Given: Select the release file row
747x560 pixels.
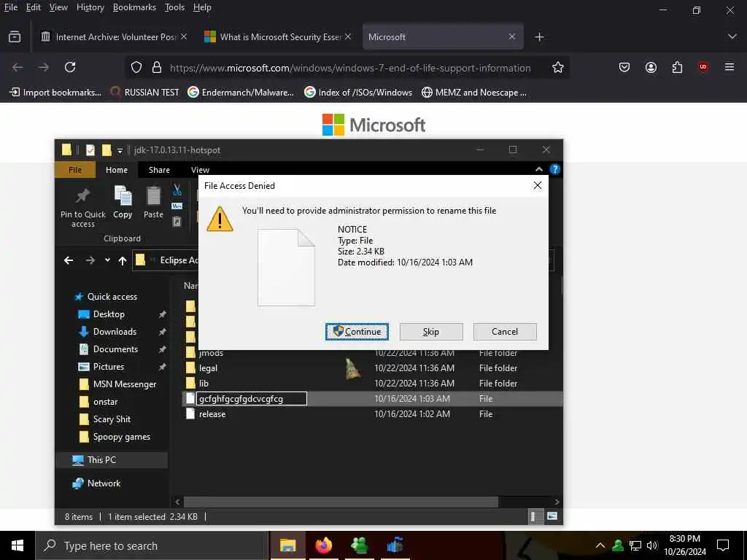Looking at the screenshot, I should (x=371, y=414).
